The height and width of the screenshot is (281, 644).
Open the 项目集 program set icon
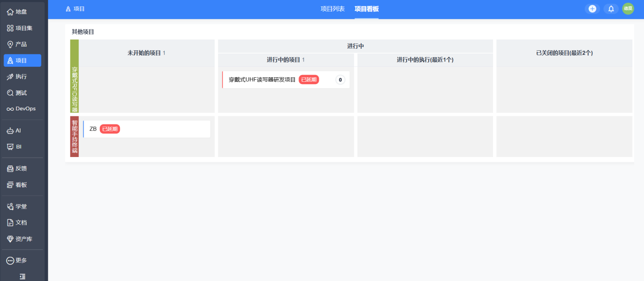[x=10, y=28]
